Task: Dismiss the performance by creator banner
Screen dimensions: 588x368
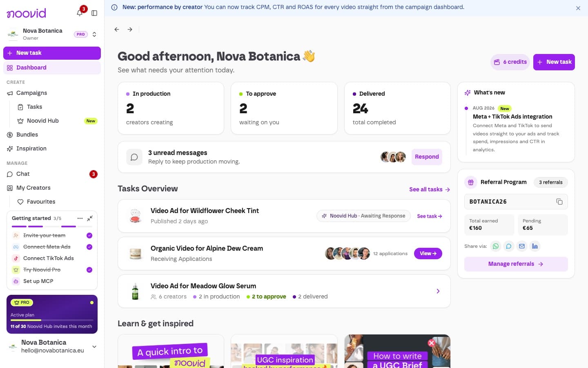Action: point(578,8)
